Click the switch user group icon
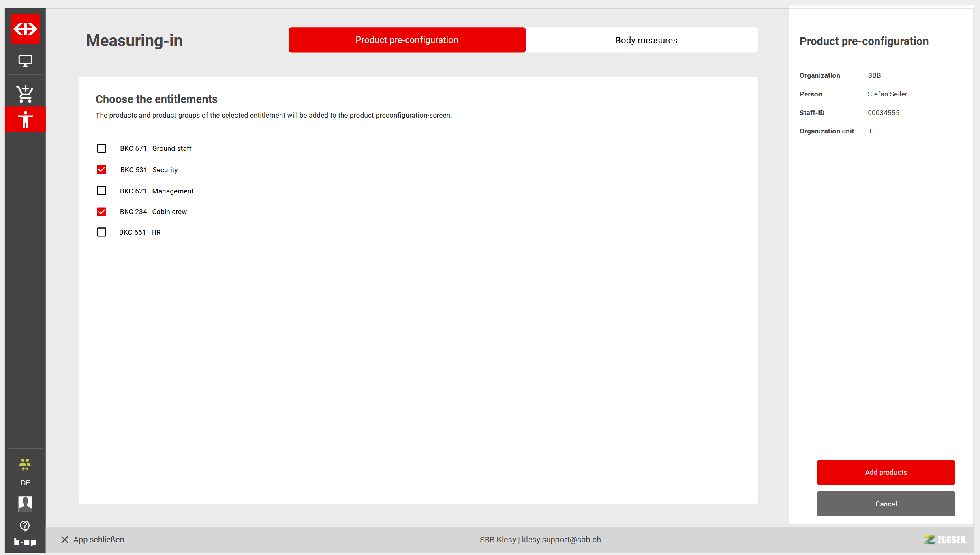 click(25, 464)
